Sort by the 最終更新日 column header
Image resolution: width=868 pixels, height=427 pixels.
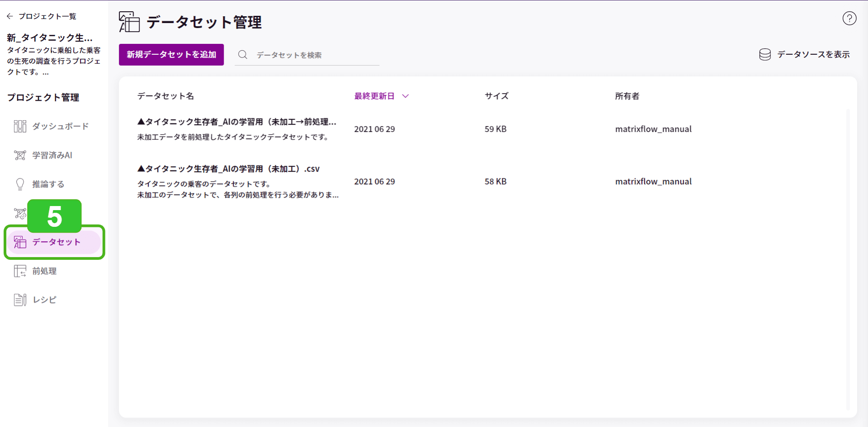click(x=374, y=96)
